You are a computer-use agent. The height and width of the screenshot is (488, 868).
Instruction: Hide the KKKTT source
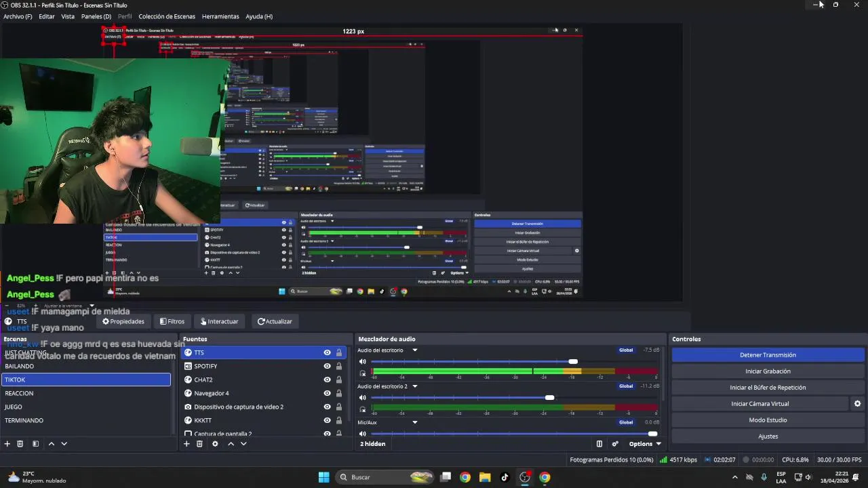pyautogui.click(x=327, y=420)
